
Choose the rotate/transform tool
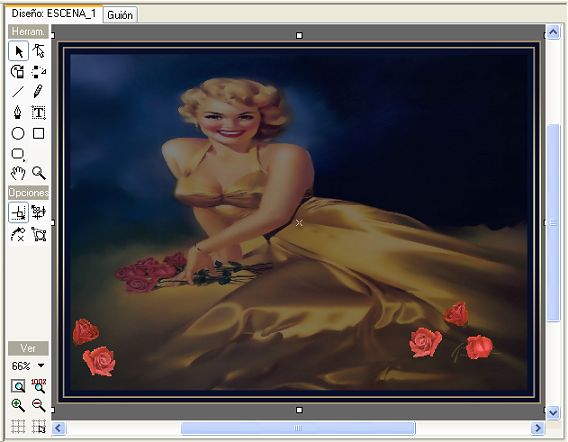18,71
